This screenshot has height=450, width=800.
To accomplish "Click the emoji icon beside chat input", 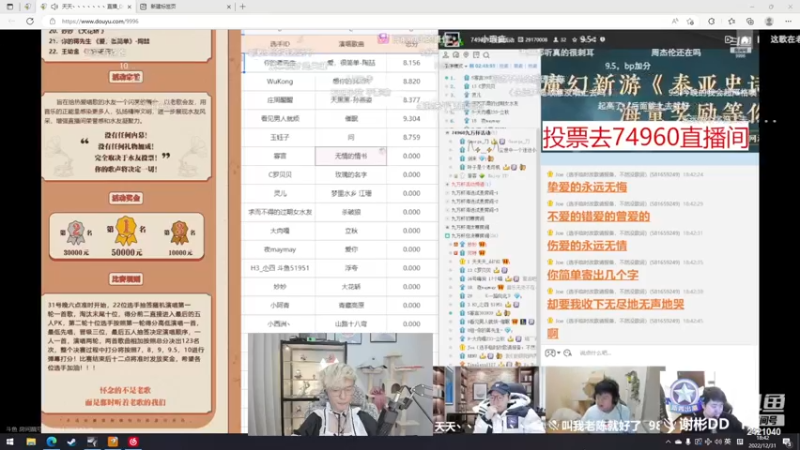I will (x=568, y=353).
